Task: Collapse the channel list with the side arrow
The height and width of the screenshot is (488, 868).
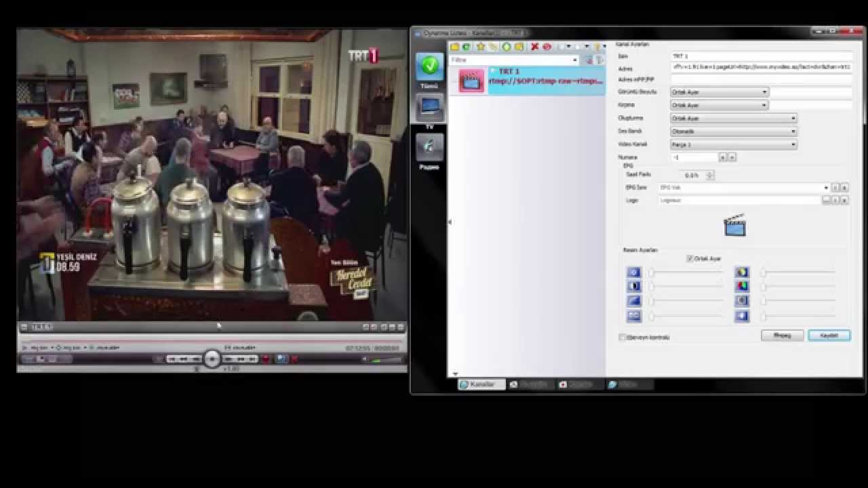Action: (x=450, y=222)
